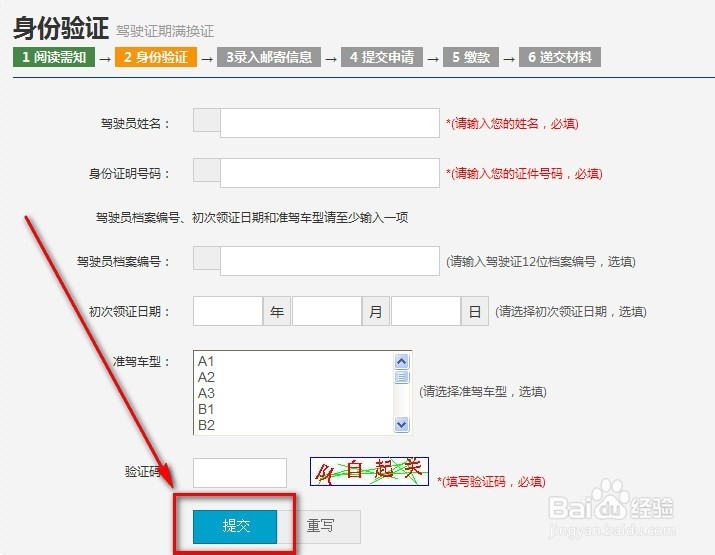The height and width of the screenshot is (555, 715).
Task: Click the 驾驶员姓名 label
Action: click(135, 124)
